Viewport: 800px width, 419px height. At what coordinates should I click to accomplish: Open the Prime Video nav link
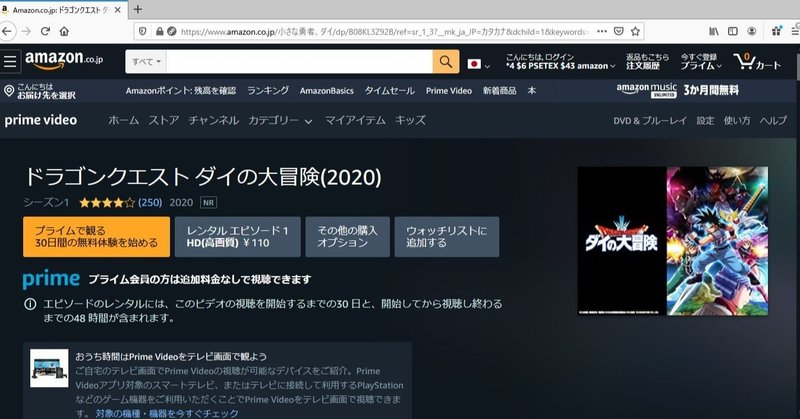[x=449, y=91]
